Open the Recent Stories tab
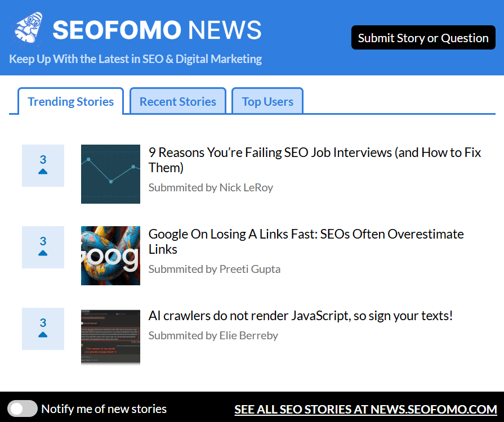 pyautogui.click(x=178, y=101)
